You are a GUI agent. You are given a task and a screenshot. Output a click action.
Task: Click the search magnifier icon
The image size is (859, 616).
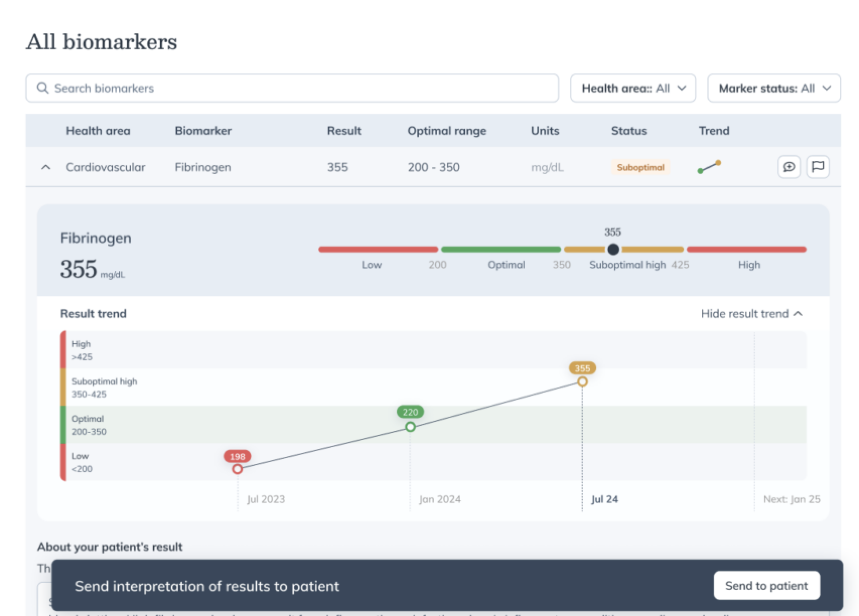43,88
